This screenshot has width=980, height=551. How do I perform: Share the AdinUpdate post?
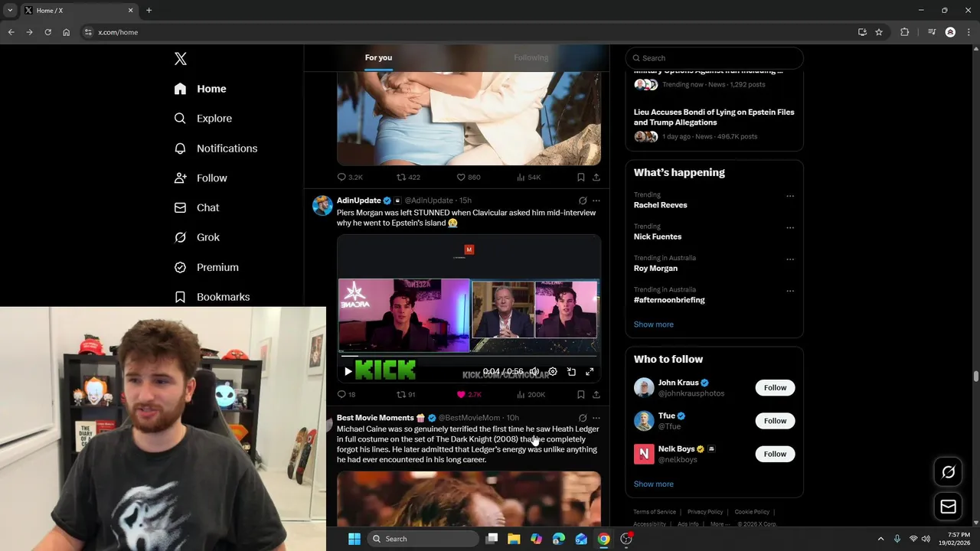596,395
